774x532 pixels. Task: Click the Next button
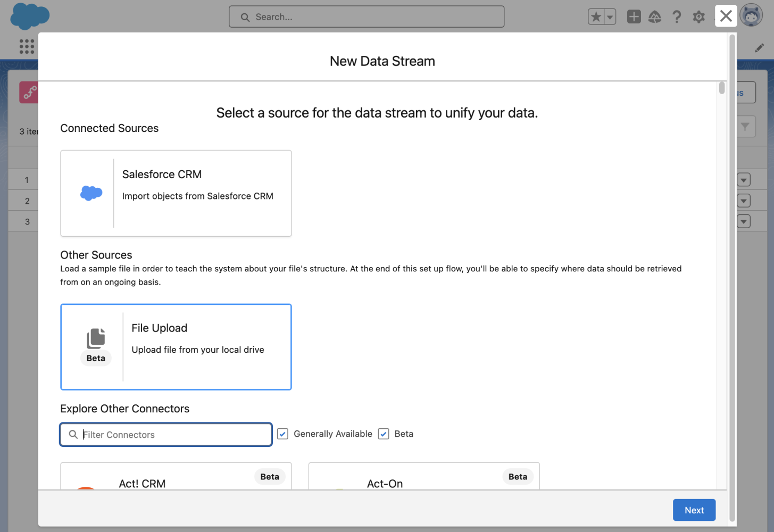click(x=694, y=510)
